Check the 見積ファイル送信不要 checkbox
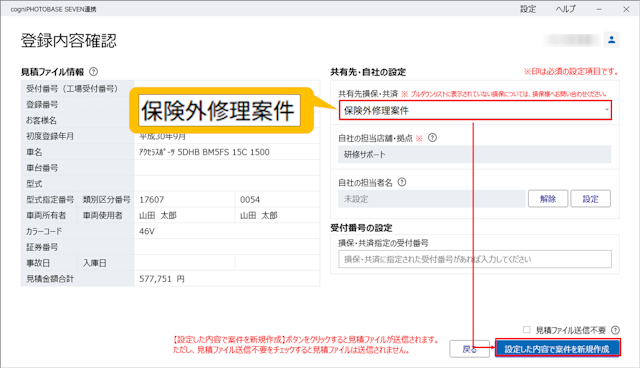This screenshot has height=368, width=640. 527,330
